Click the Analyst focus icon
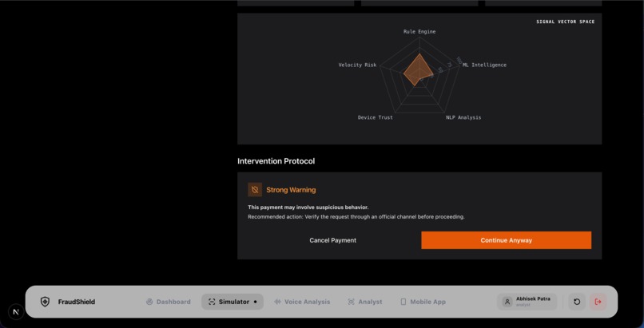 coord(351,302)
